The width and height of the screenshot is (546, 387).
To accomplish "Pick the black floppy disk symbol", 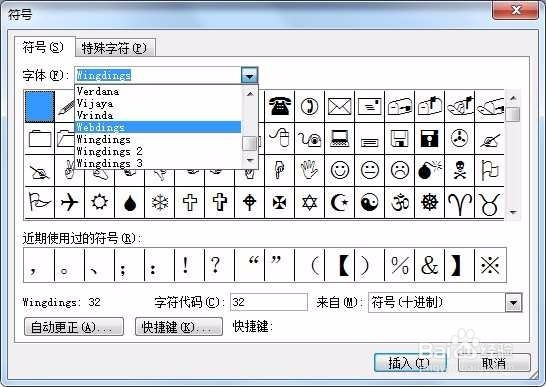I will click(x=429, y=138).
